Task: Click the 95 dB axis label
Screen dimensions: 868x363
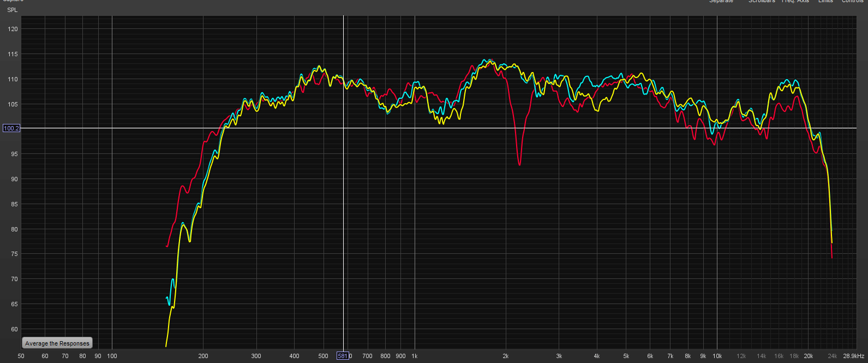Action: tap(14, 154)
